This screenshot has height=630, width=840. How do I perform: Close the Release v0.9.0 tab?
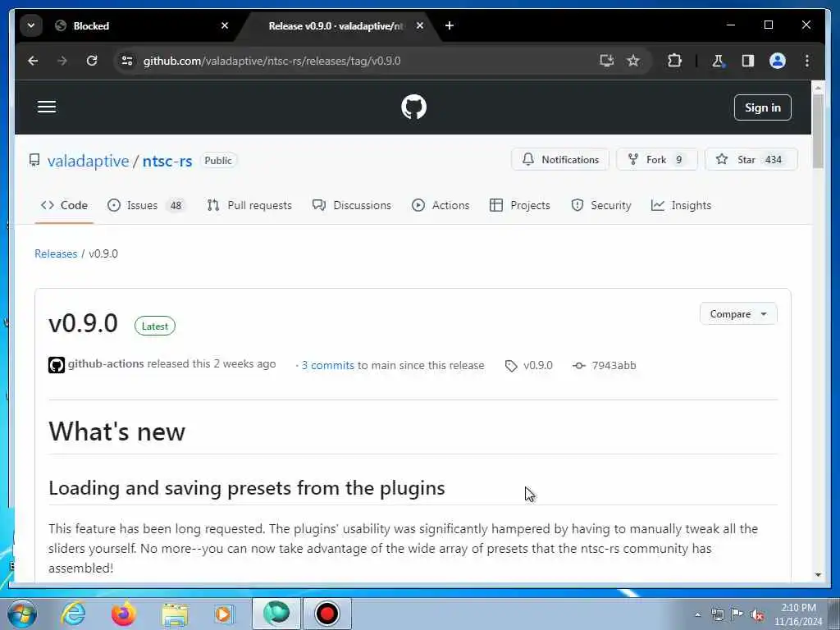[419, 25]
